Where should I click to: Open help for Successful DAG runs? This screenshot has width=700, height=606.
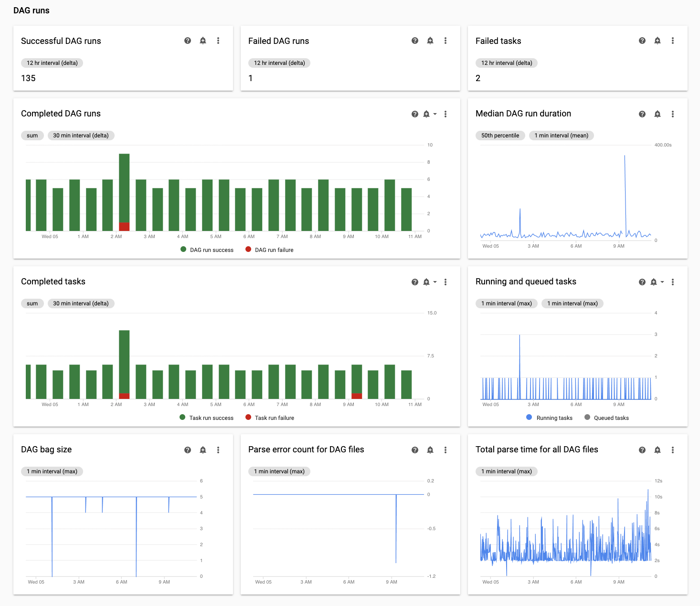(x=188, y=41)
